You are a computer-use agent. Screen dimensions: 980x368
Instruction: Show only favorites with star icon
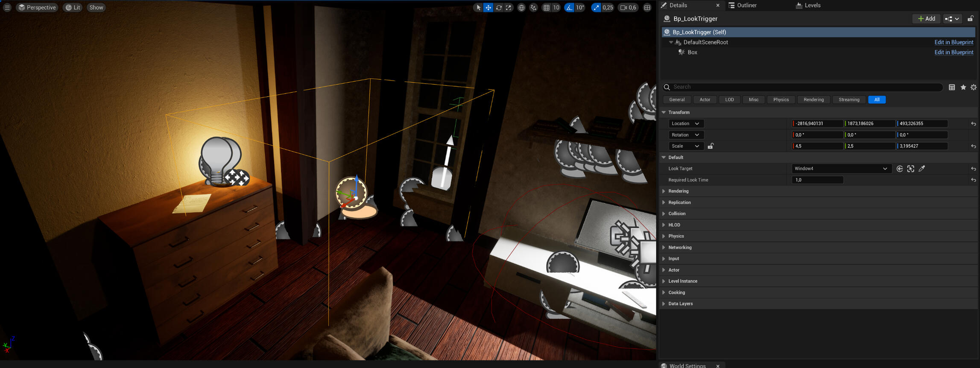pyautogui.click(x=963, y=87)
